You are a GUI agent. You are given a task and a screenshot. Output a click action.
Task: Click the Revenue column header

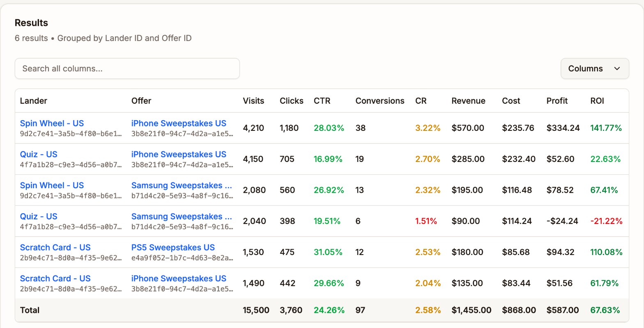pos(468,101)
